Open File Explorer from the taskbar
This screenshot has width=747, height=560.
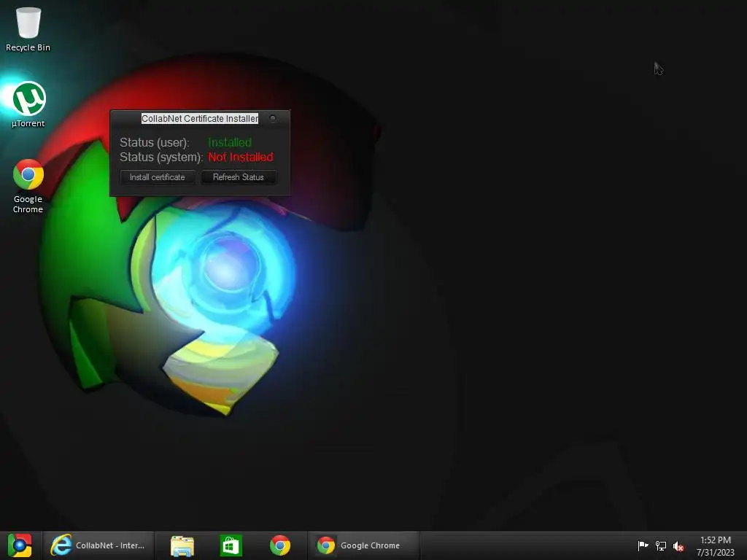pos(182,545)
